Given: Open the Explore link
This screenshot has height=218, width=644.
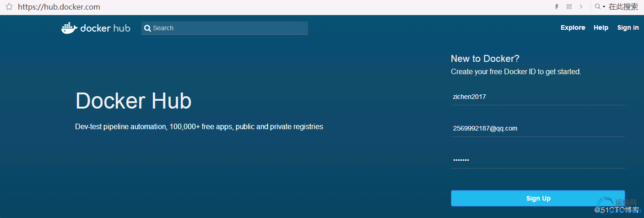Looking at the screenshot, I should point(573,27).
